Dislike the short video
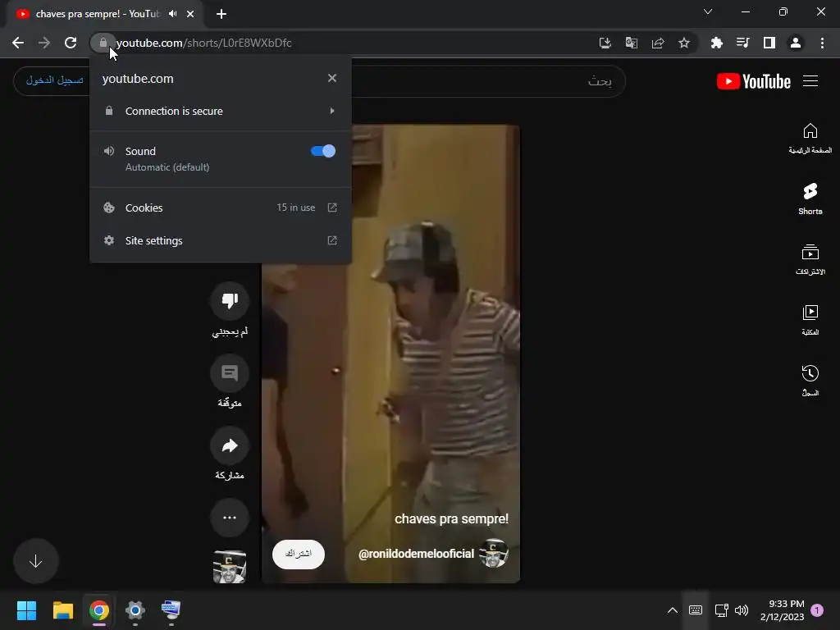This screenshot has width=840, height=630. [230, 301]
